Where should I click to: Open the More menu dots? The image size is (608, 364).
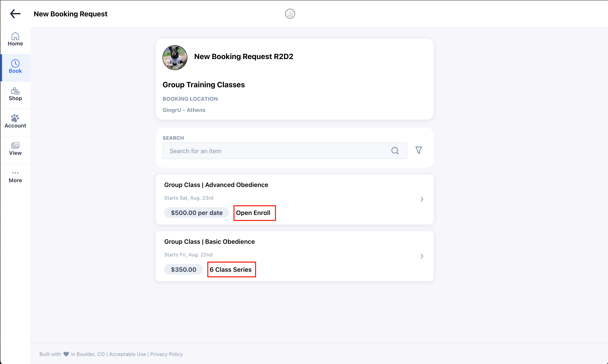15,173
